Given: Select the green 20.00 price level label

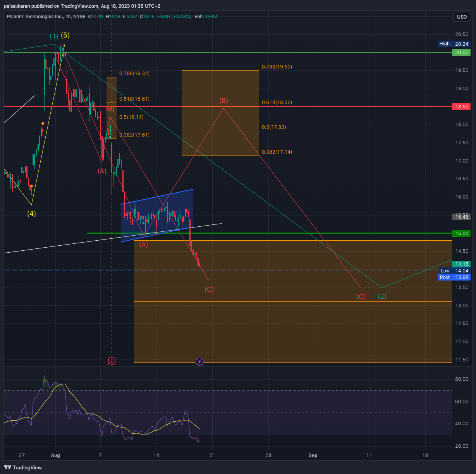Looking at the screenshot, I should click(x=461, y=52).
